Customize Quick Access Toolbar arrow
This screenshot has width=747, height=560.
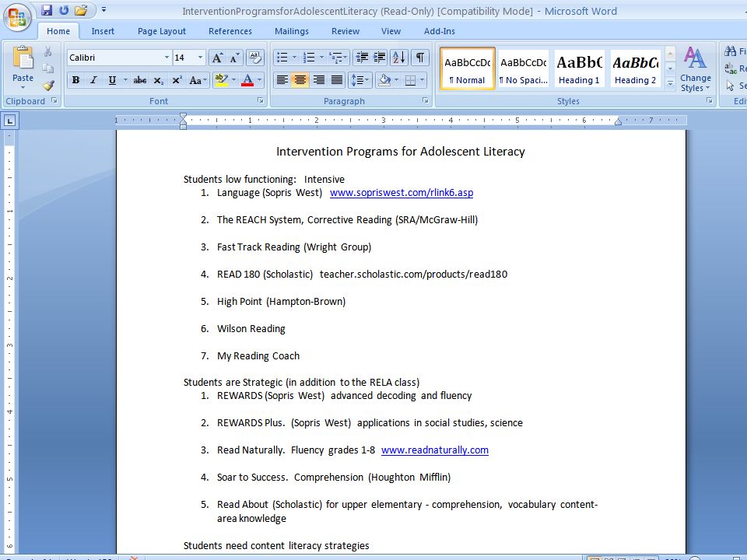pos(103,9)
